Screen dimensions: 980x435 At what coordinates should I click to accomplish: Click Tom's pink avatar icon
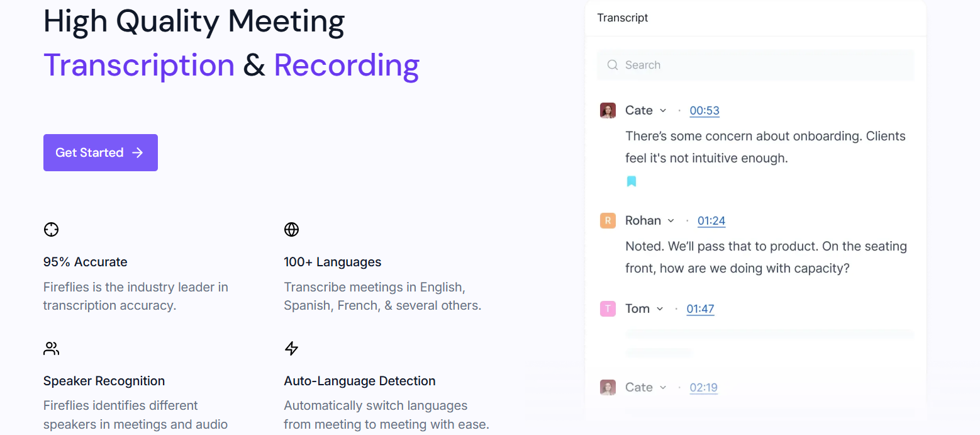(608, 308)
